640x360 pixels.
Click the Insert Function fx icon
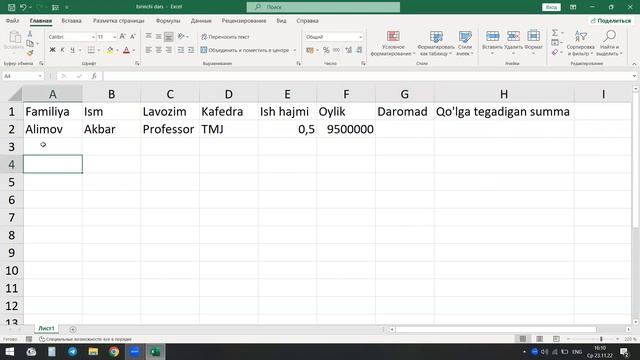[94, 76]
